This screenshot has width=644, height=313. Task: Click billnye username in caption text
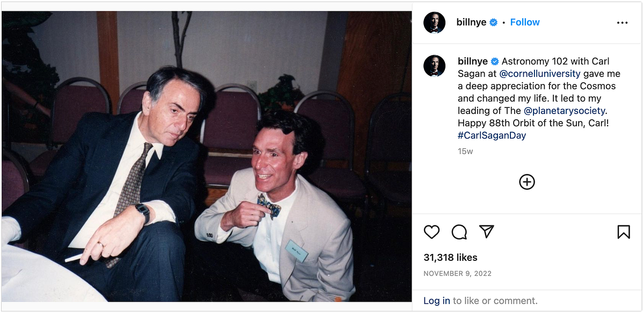[473, 61]
